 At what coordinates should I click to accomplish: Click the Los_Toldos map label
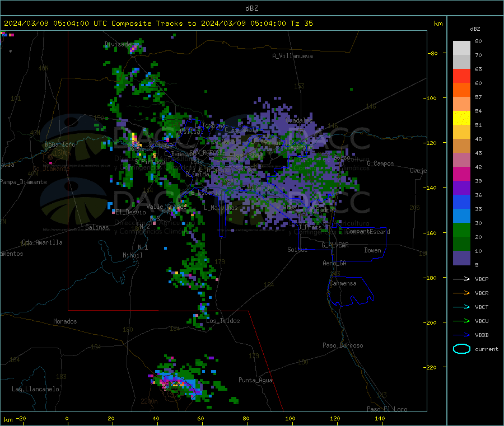pyautogui.click(x=223, y=321)
